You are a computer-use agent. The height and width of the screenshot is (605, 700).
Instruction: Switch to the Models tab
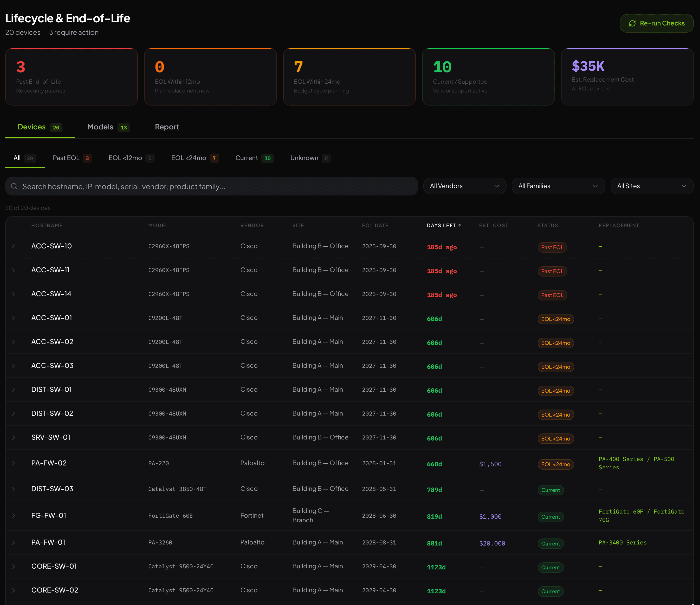tap(100, 127)
